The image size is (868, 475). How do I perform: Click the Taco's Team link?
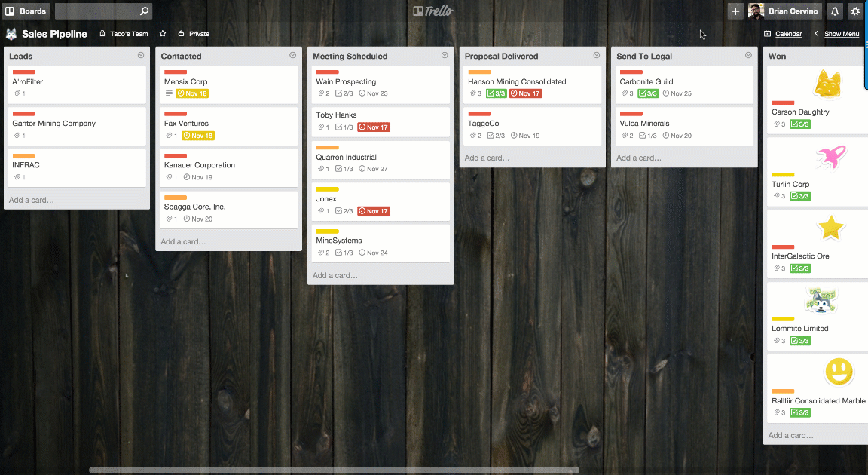[124, 34]
